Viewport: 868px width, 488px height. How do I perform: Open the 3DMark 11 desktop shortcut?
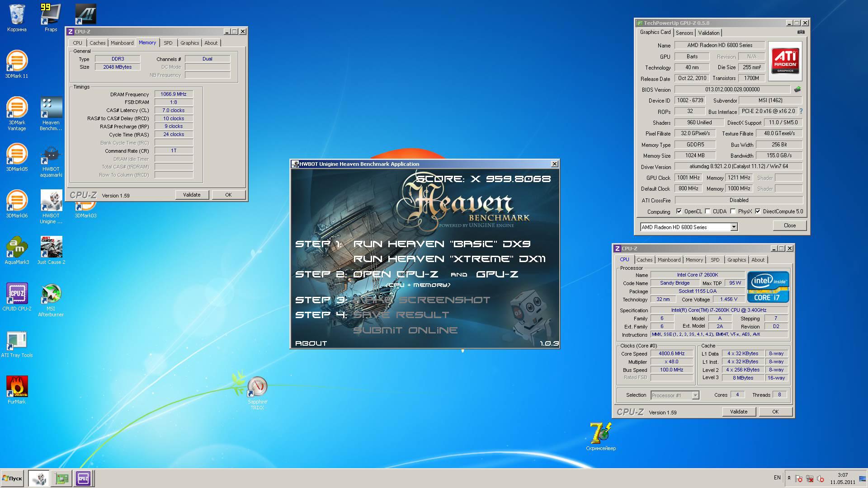tap(17, 65)
